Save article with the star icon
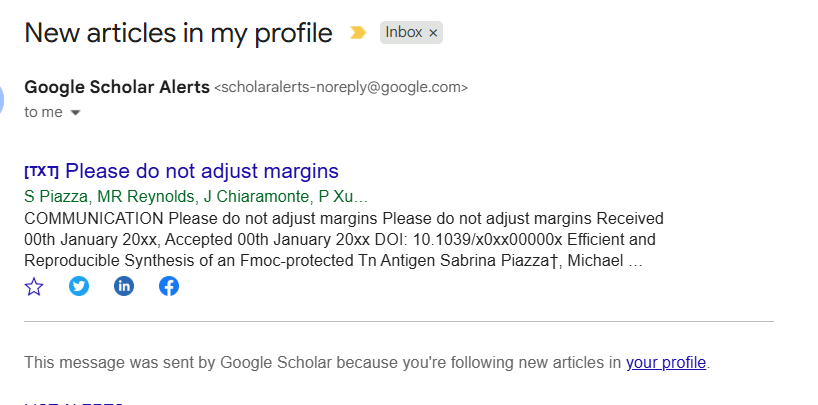 [x=34, y=287]
